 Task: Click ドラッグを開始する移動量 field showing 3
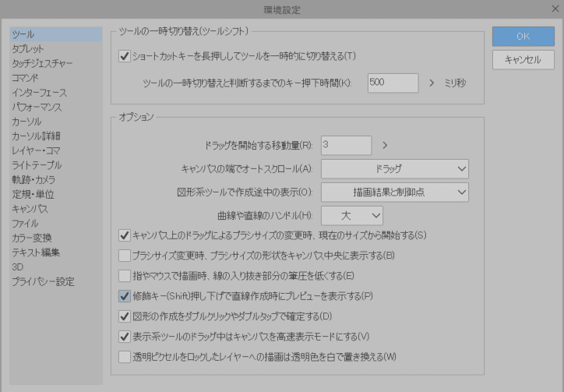(x=346, y=146)
